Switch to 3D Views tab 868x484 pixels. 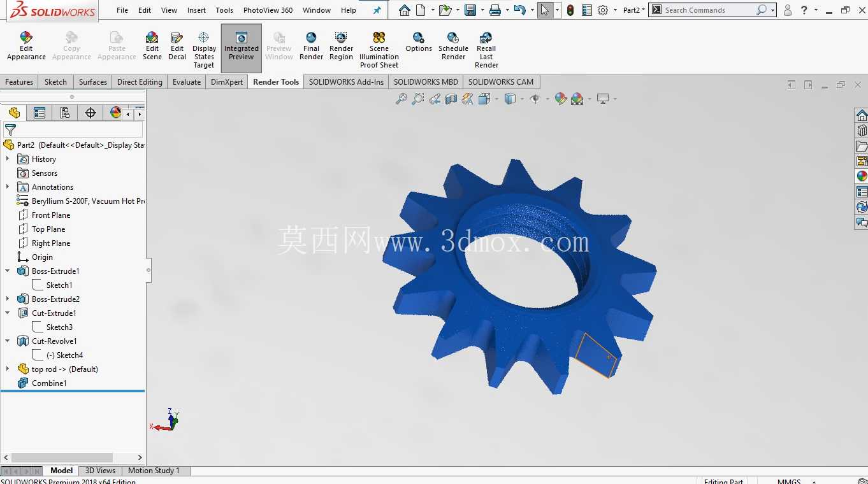[x=100, y=471]
